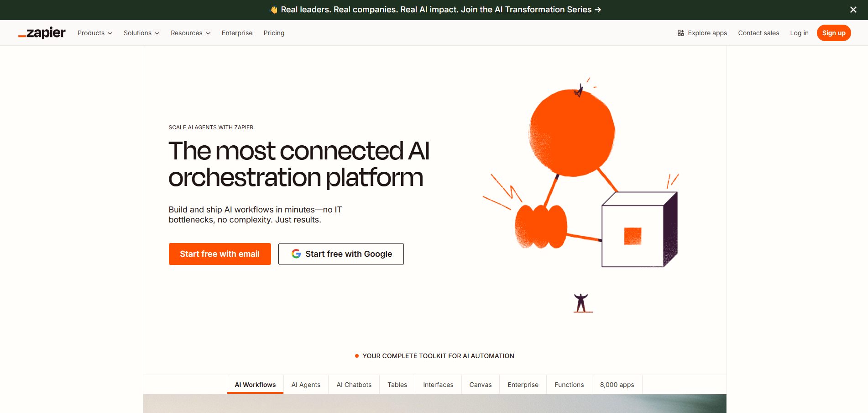Click the orange dot beside the toolkit heading

point(357,355)
